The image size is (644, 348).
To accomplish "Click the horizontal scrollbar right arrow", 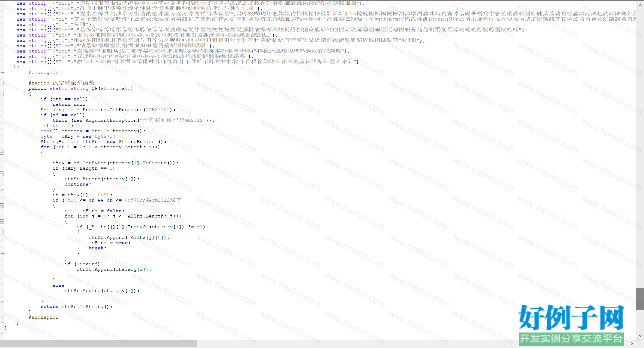I will [632, 344].
